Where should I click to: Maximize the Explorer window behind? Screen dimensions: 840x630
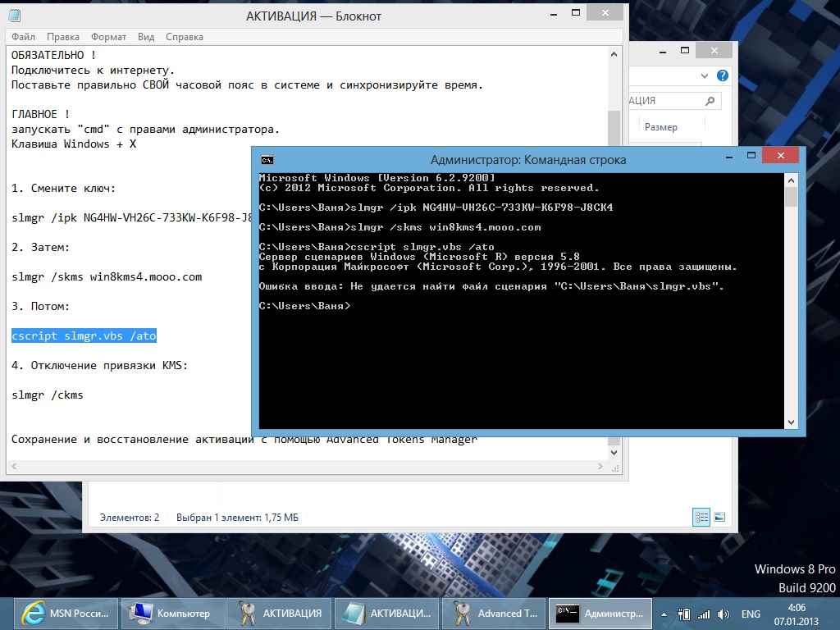click(685, 50)
